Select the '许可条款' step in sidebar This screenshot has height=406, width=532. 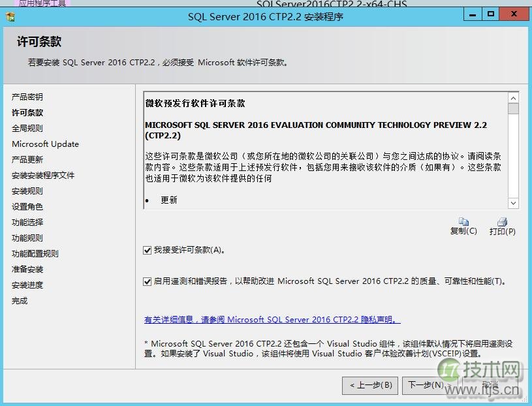point(27,113)
